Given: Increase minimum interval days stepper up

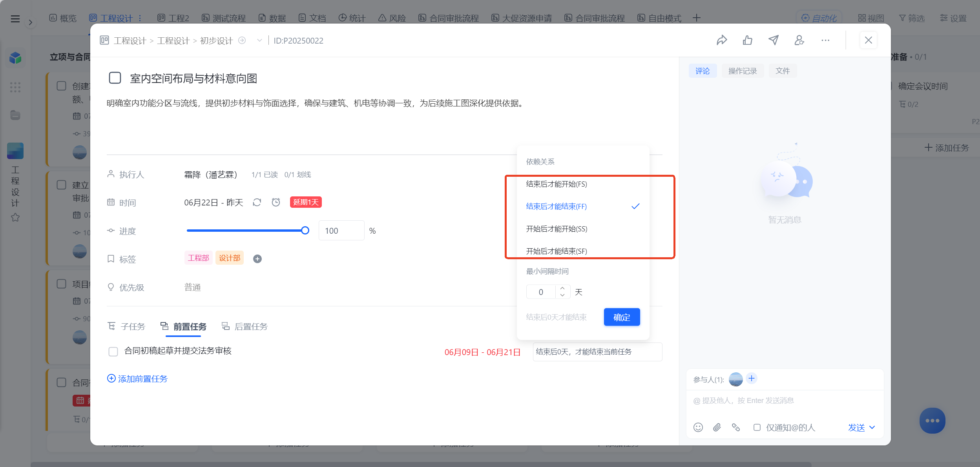Looking at the screenshot, I should tap(562, 288).
